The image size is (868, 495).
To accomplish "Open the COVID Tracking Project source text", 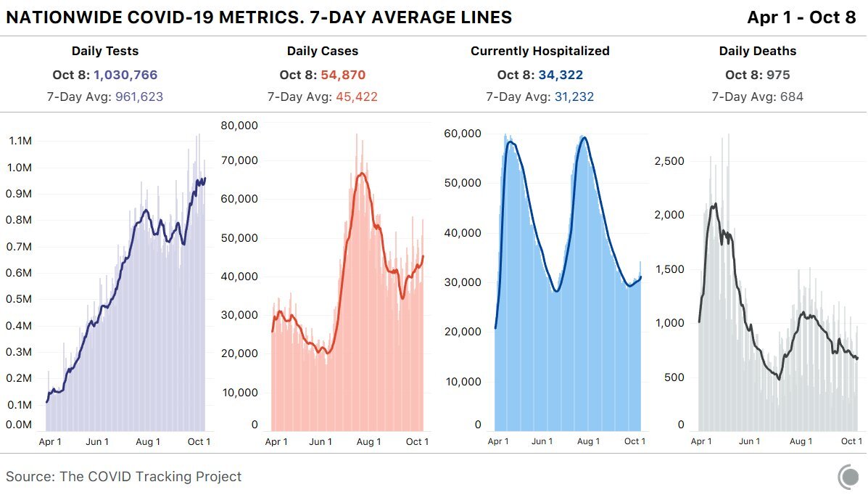I will (124, 477).
